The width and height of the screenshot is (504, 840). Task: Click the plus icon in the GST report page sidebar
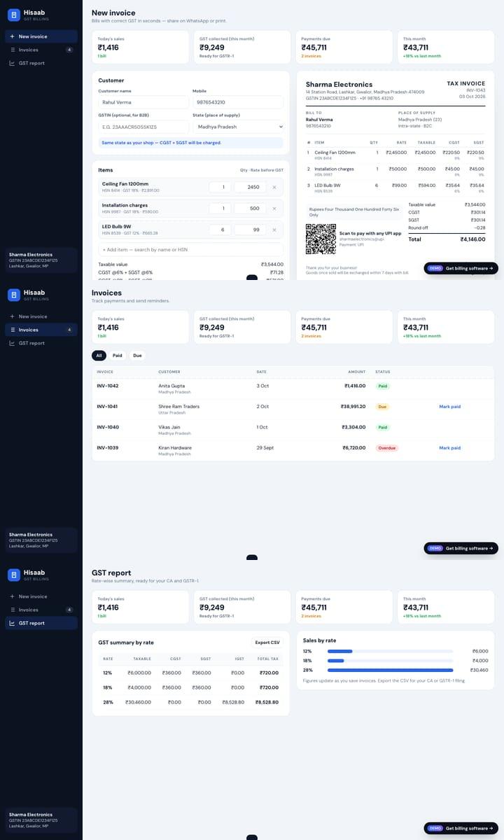12,596
